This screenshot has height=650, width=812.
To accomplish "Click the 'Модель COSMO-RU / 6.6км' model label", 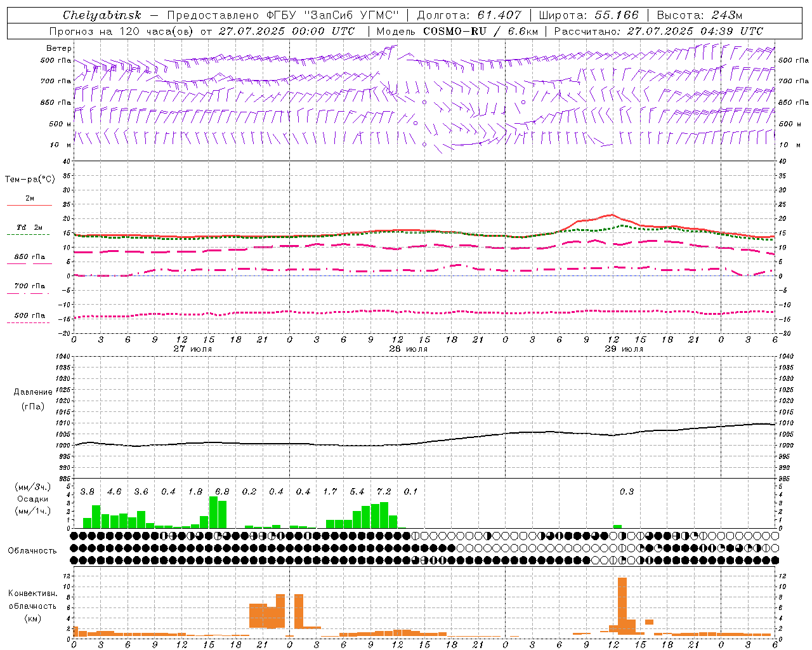I will point(457,31).
